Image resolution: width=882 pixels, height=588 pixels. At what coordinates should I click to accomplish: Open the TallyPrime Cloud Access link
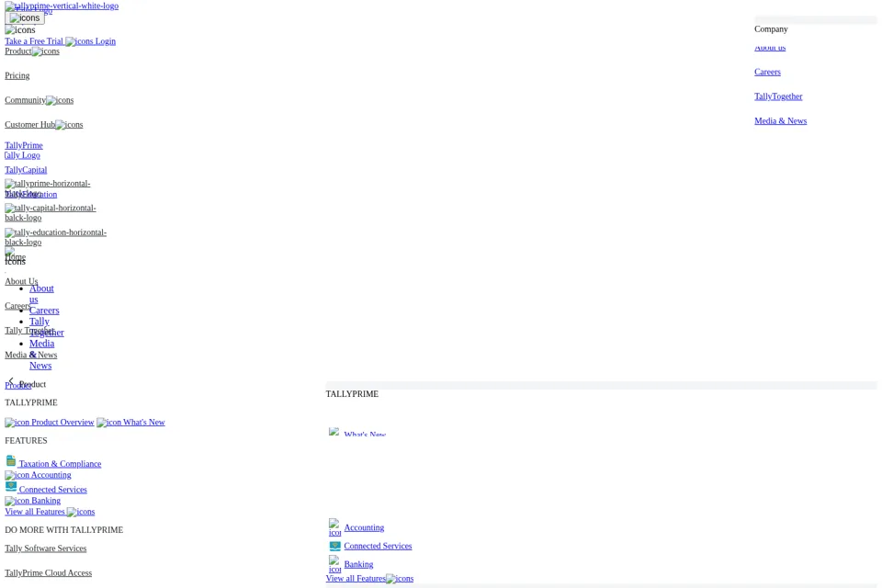coord(49,573)
